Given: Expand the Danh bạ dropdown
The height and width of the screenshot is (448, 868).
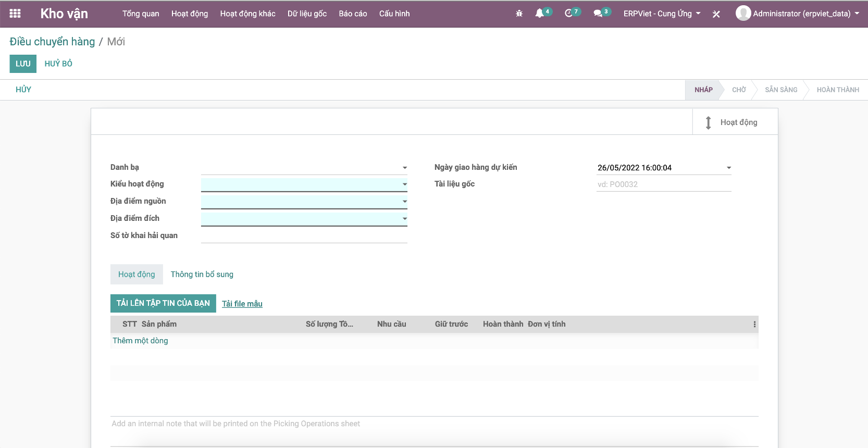Looking at the screenshot, I should click(404, 168).
